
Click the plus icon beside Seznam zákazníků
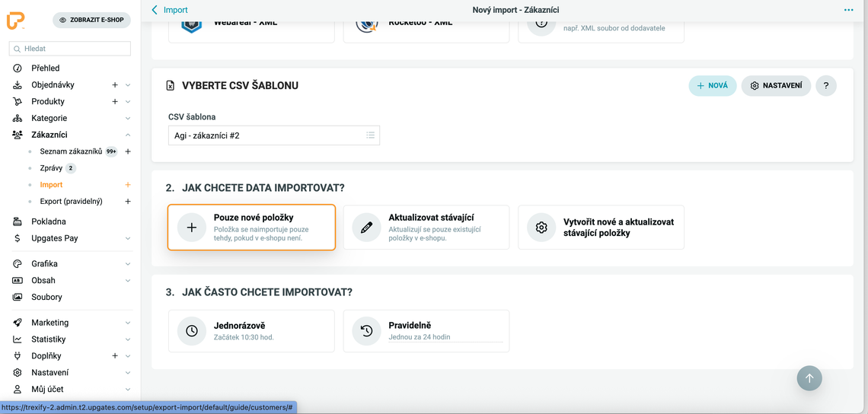pos(128,151)
